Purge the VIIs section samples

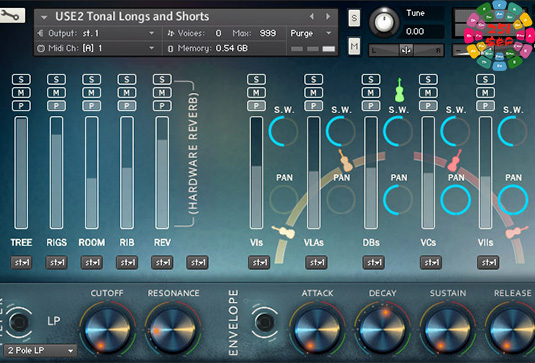(x=485, y=106)
